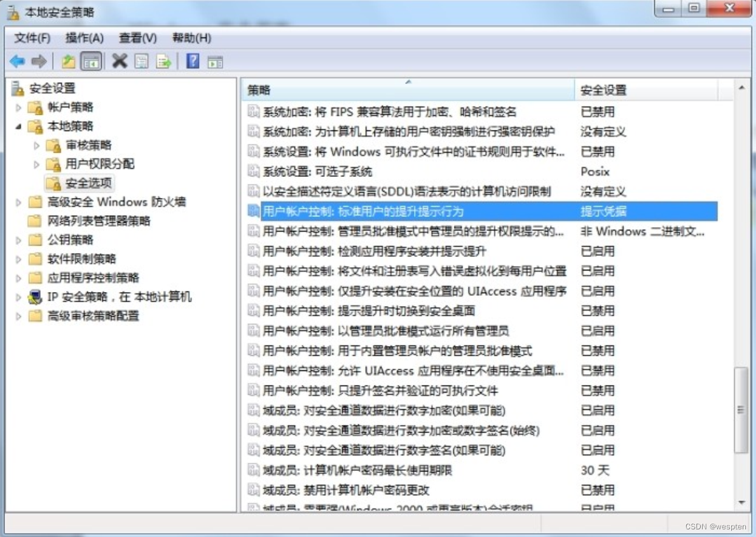Open the 查看(V) menu
The width and height of the screenshot is (756, 537).
pos(138,38)
